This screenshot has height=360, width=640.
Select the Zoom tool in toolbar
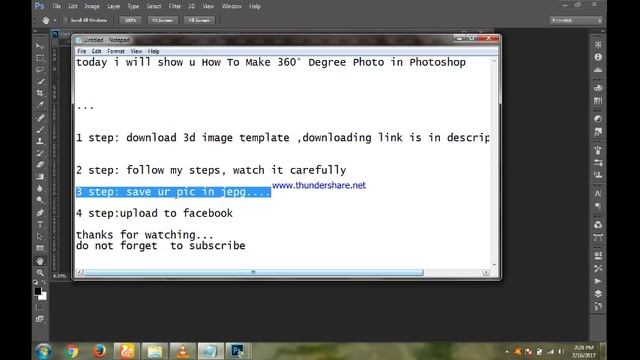(x=40, y=273)
